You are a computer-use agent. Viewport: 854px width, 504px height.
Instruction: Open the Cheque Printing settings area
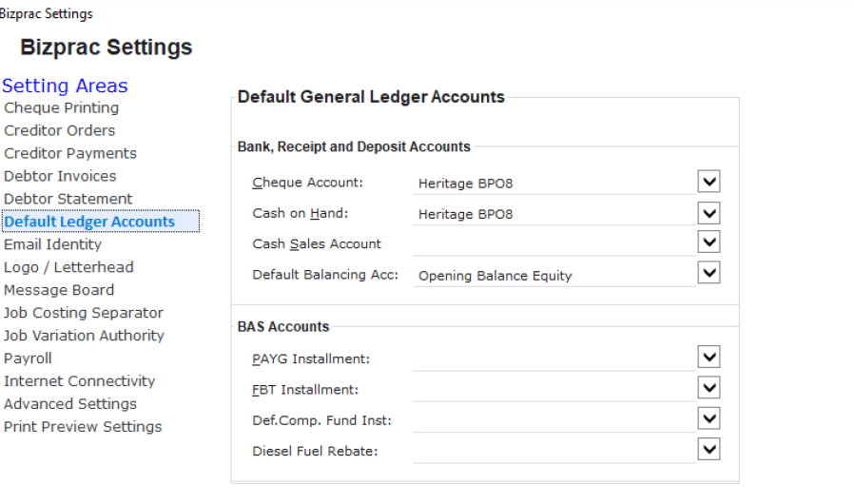[x=61, y=107]
